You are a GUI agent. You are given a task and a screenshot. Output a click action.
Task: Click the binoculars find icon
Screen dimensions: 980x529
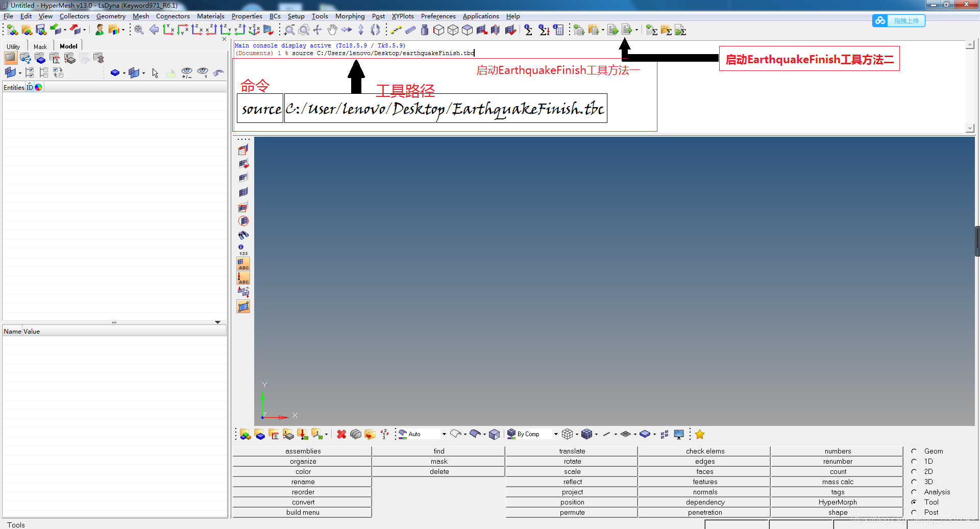(243, 235)
